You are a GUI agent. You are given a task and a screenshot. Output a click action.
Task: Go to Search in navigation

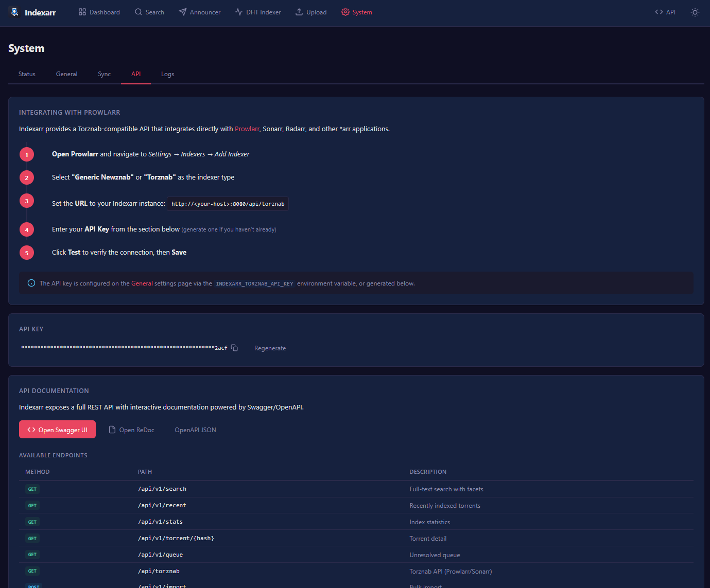click(149, 12)
